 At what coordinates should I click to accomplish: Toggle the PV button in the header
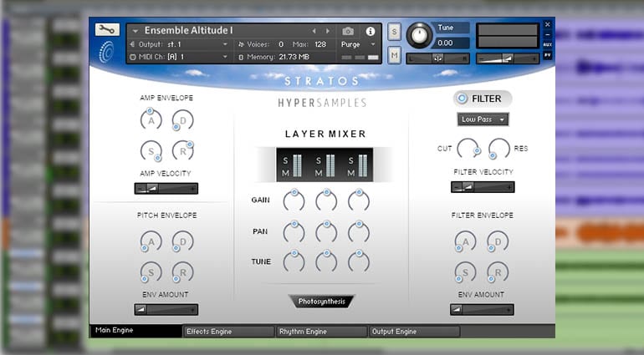(548, 55)
